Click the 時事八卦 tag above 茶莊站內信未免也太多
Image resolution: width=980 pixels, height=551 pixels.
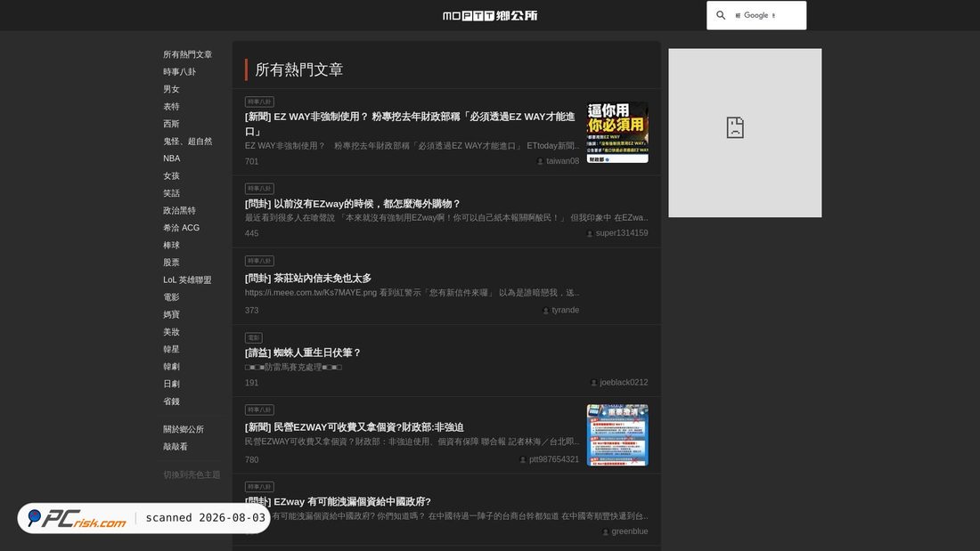(x=259, y=261)
